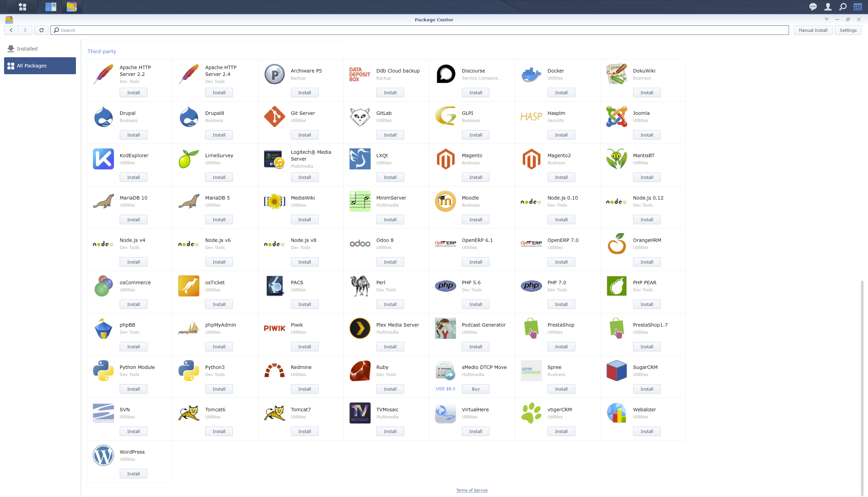868x497 pixels.
Task: Open the SugarCRM cube icon
Action: pyautogui.click(x=616, y=370)
